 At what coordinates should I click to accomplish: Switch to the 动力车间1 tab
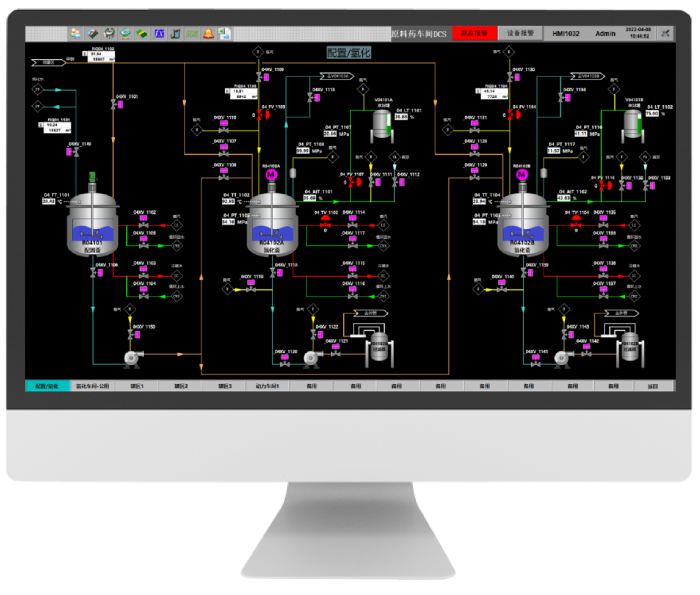pyautogui.click(x=266, y=385)
